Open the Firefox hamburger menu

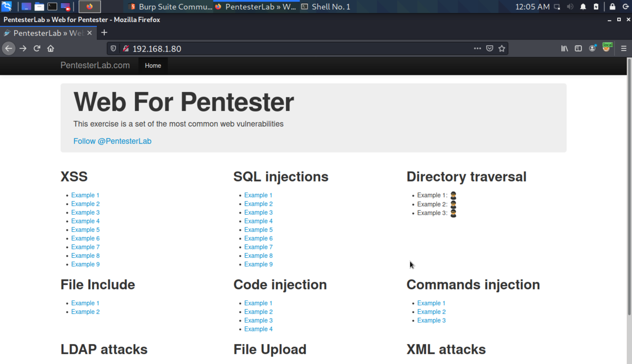click(624, 48)
